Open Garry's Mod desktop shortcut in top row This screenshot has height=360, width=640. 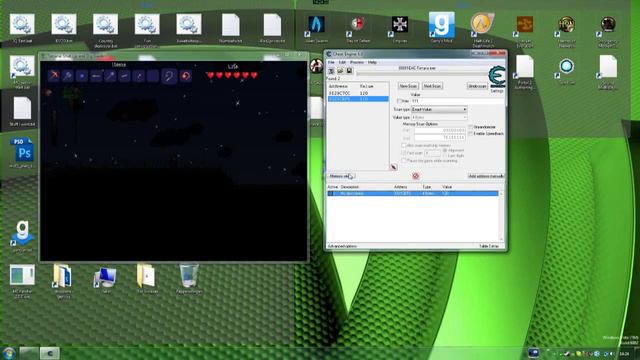(x=442, y=28)
